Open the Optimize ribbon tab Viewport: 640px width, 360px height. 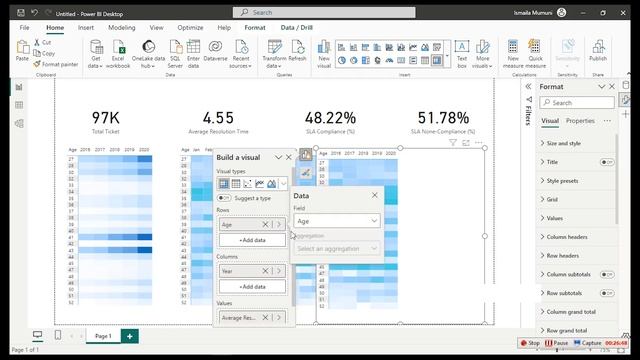tap(190, 28)
